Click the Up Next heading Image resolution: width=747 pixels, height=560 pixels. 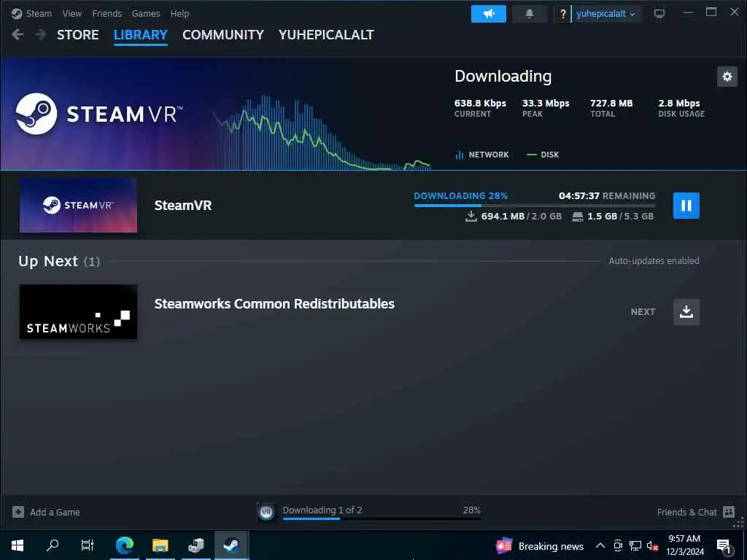(48, 261)
